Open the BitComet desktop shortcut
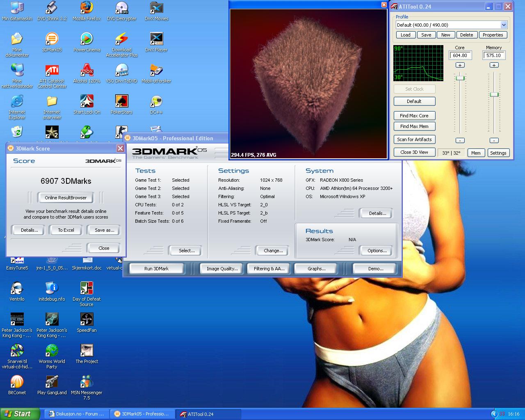525x420 pixels. coord(17,385)
